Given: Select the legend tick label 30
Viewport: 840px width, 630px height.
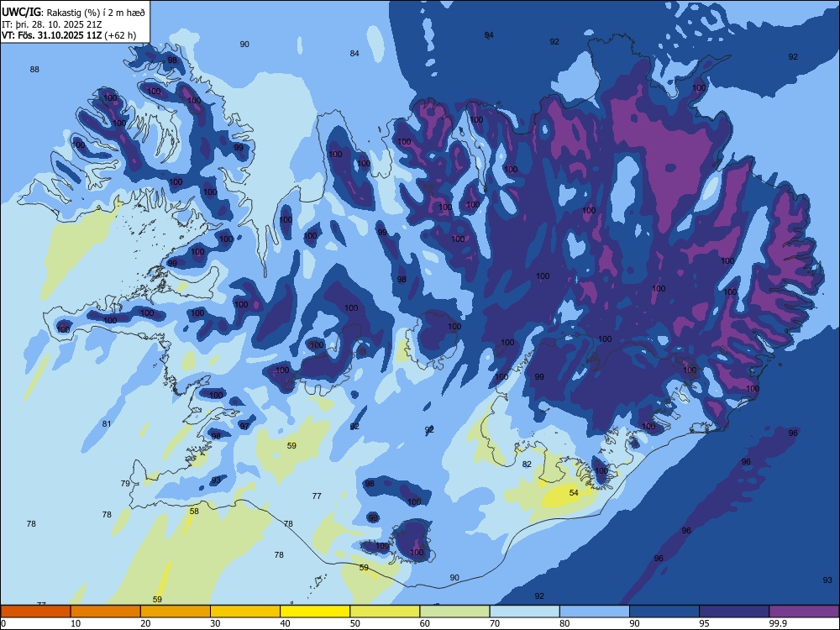Looking at the screenshot, I should click(x=215, y=623).
